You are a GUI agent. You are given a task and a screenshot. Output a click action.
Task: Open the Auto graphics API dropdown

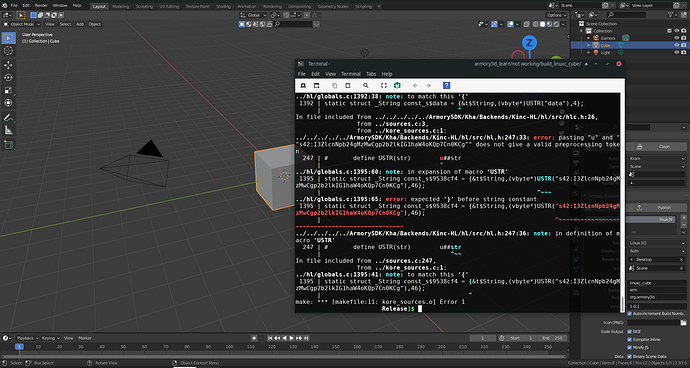pos(657,251)
